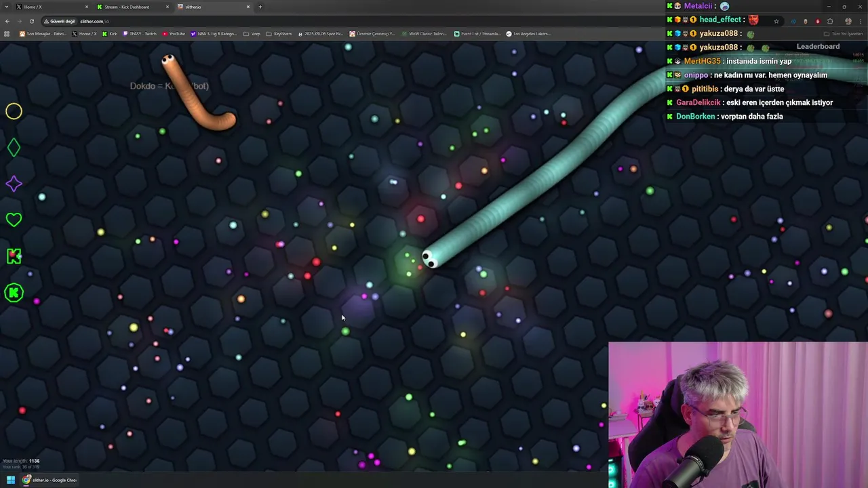The image size is (868, 488).
Task: Click GaraDelikcik's chat message
Action: coord(779,102)
